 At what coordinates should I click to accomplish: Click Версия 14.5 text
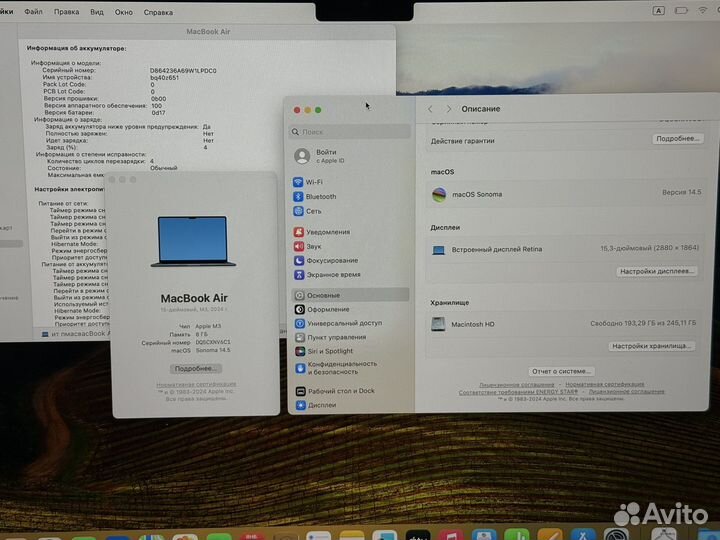coord(681,192)
